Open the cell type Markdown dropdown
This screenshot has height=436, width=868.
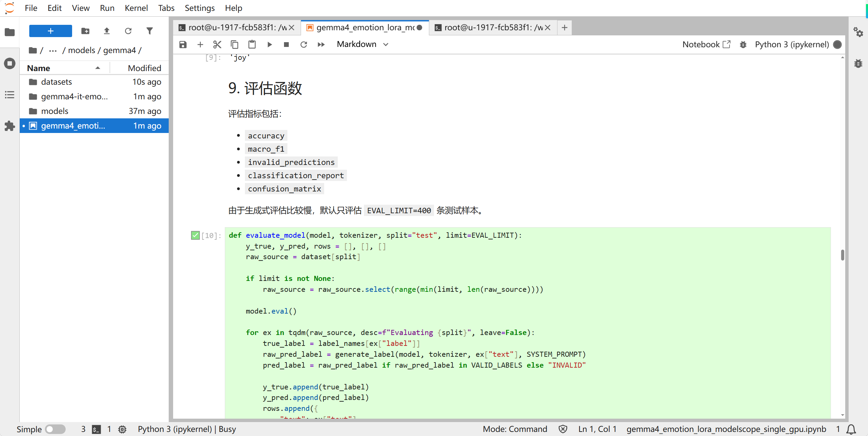(x=363, y=44)
